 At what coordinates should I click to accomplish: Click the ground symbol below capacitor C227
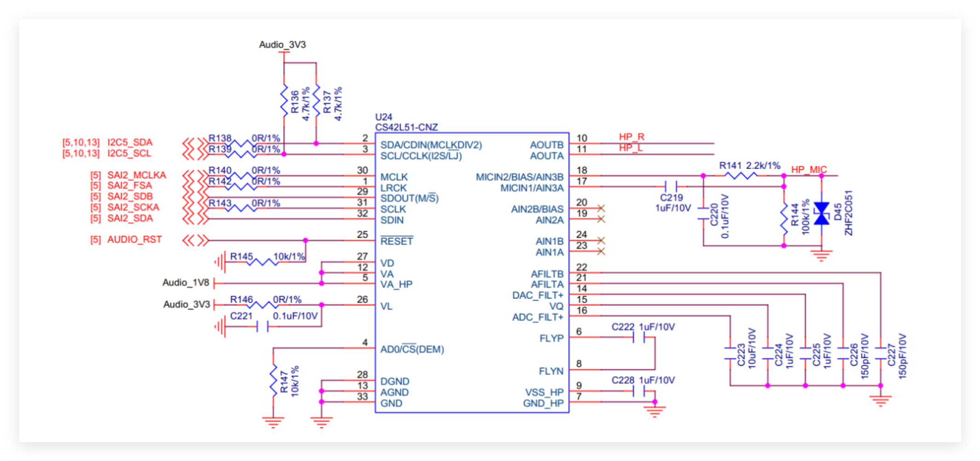point(880,401)
